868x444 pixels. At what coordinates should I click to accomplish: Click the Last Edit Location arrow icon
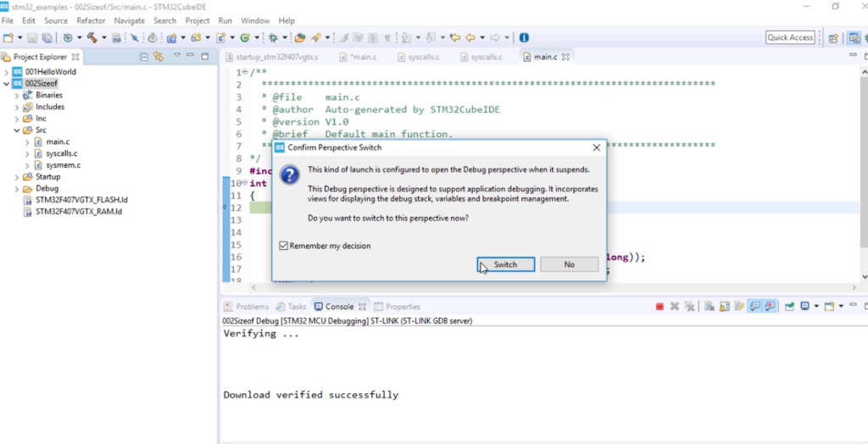pyautogui.click(x=455, y=37)
